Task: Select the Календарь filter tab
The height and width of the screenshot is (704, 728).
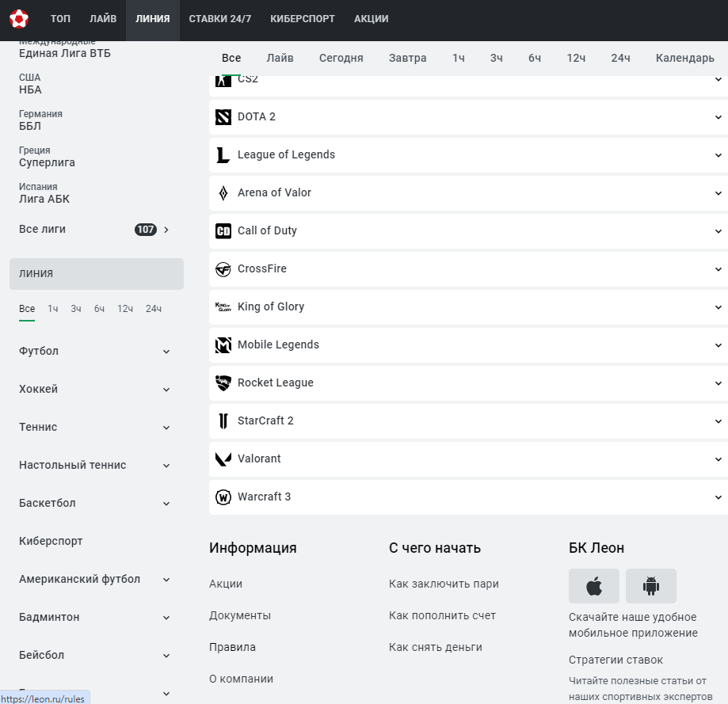Action: click(x=684, y=58)
